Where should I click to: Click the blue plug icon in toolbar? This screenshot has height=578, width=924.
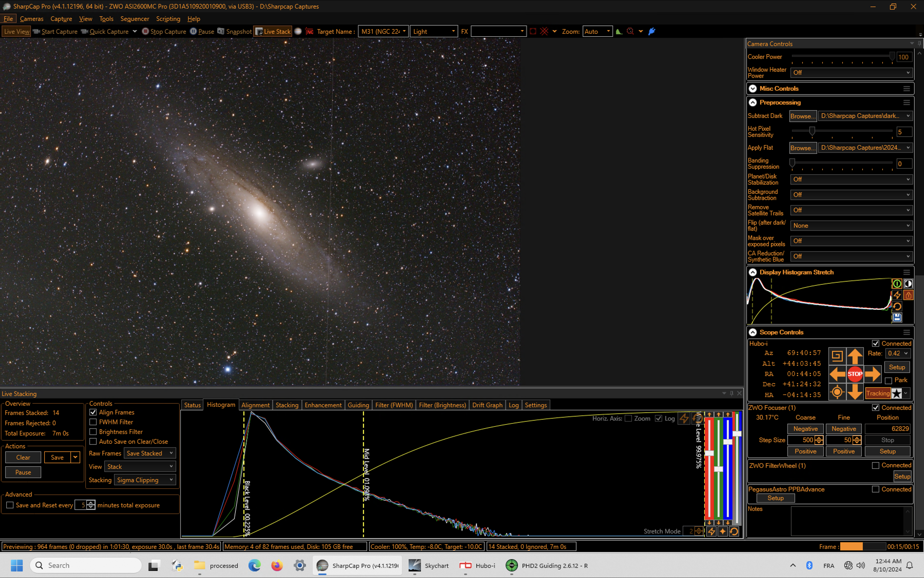[652, 31]
